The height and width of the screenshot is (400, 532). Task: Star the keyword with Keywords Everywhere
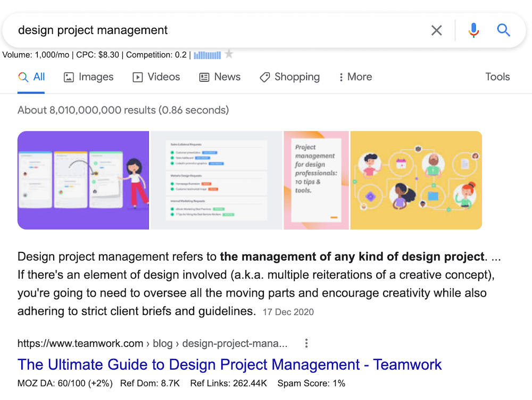229,53
